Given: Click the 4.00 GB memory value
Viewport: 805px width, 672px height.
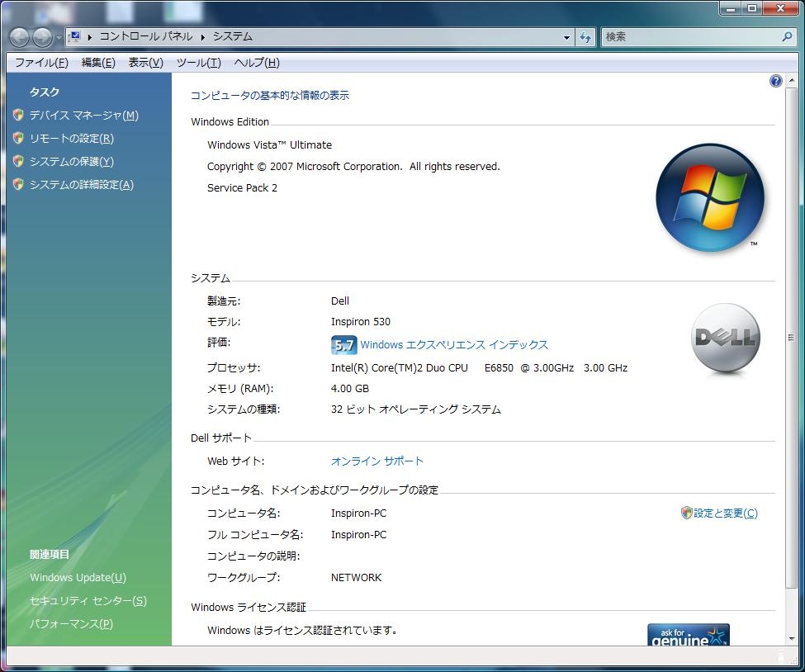Looking at the screenshot, I should (350, 389).
